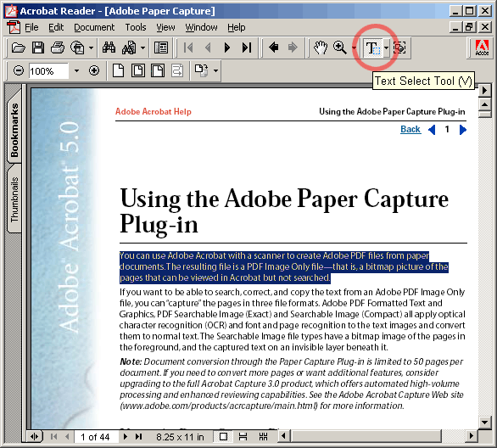Viewport: 497px width, 448px height.
Task: Click the horizontal scrollbar left arrow
Action: click(283, 436)
